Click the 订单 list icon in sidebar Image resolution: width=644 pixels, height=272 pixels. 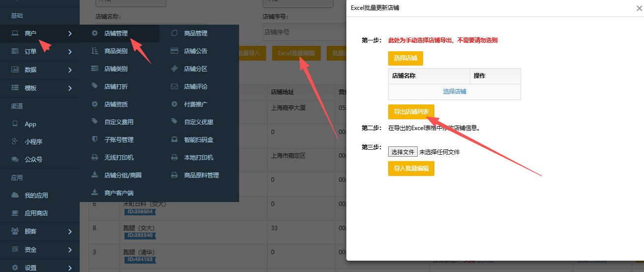tap(15, 51)
